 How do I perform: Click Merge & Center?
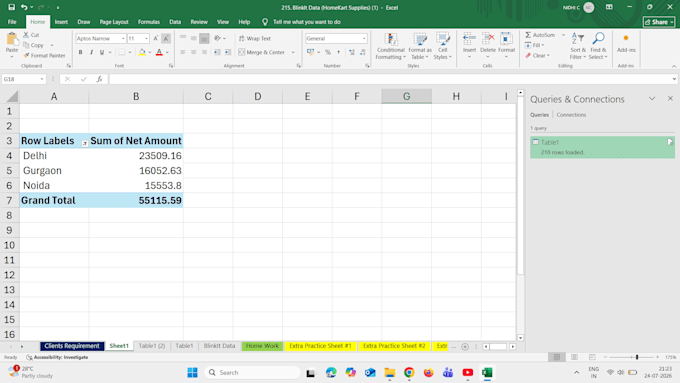(x=262, y=52)
